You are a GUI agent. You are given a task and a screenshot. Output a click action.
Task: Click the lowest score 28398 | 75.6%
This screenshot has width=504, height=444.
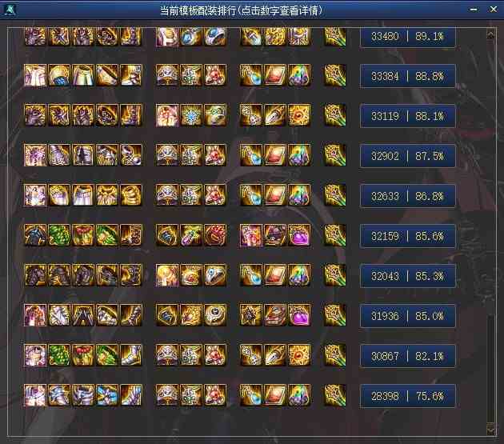tap(407, 396)
